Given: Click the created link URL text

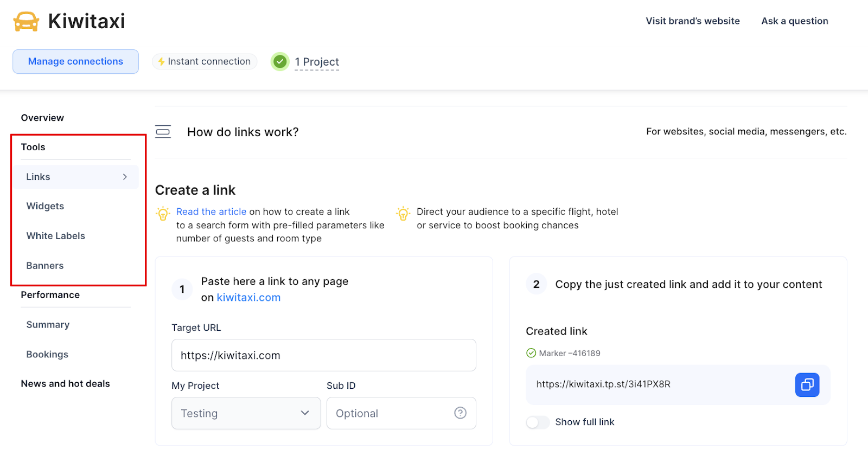Looking at the screenshot, I should (603, 384).
